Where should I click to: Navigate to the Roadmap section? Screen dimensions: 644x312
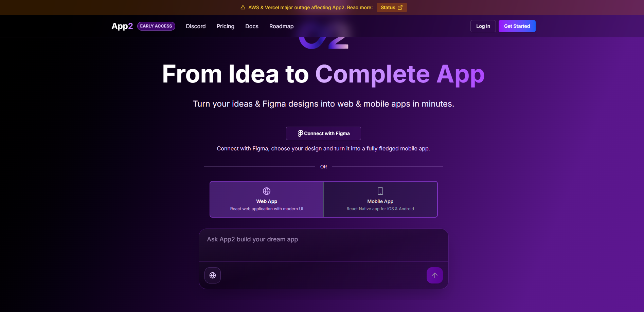(x=281, y=26)
